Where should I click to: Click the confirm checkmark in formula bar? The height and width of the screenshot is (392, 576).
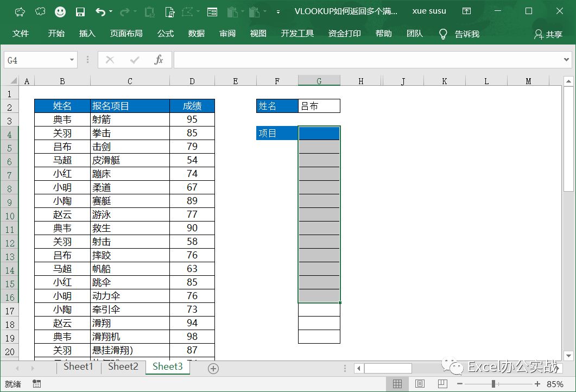pos(135,60)
